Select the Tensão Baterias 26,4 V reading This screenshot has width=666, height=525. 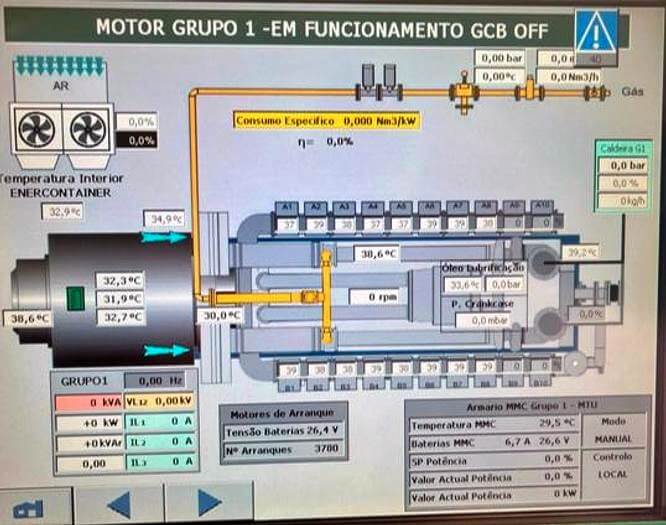click(287, 431)
